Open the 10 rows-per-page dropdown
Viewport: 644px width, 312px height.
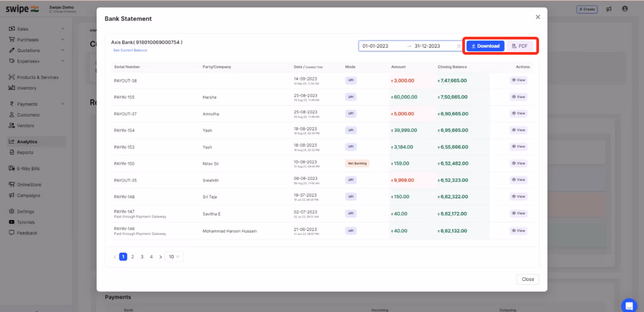174,257
